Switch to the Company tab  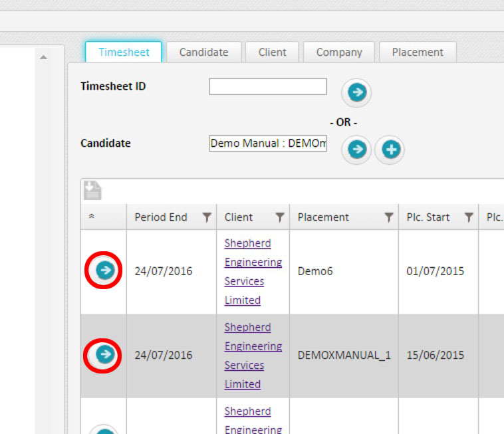[x=339, y=52]
